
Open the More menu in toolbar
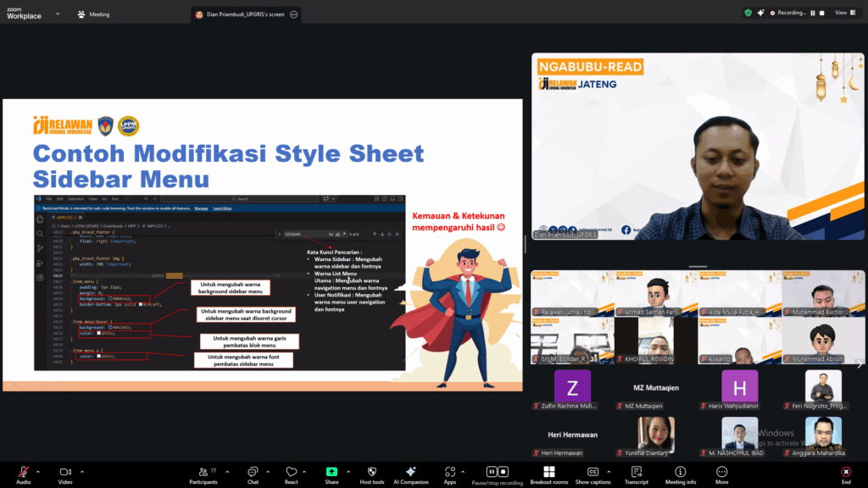coord(721,472)
